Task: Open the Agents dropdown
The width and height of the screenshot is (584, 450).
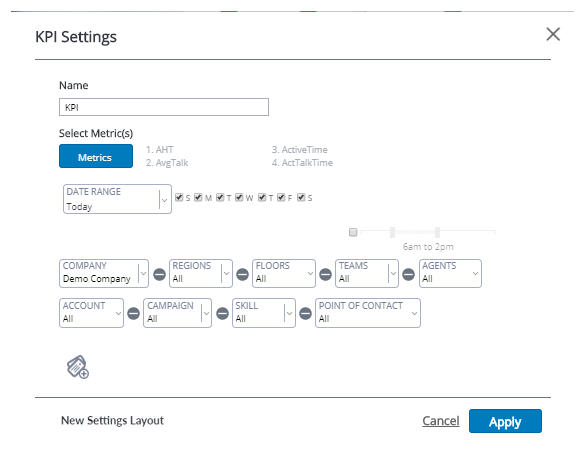Action: pos(450,273)
